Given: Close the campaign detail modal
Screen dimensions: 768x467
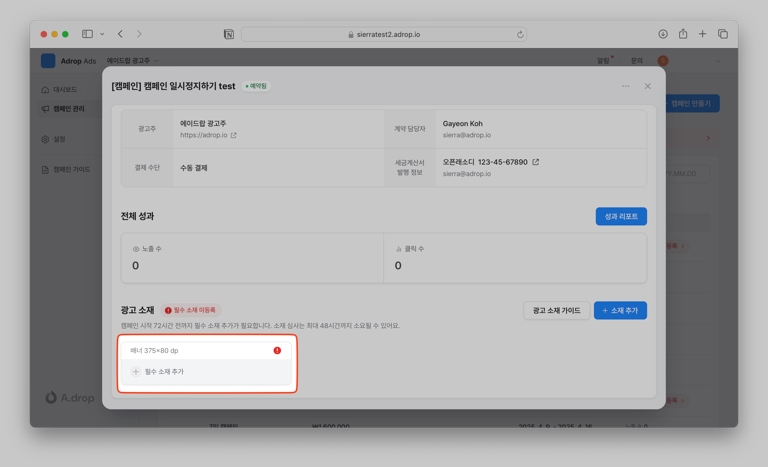Looking at the screenshot, I should coord(647,86).
